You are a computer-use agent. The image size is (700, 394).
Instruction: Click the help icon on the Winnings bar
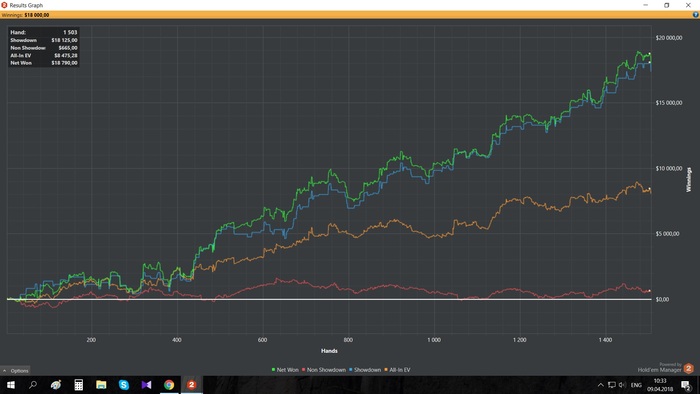[696, 15]
